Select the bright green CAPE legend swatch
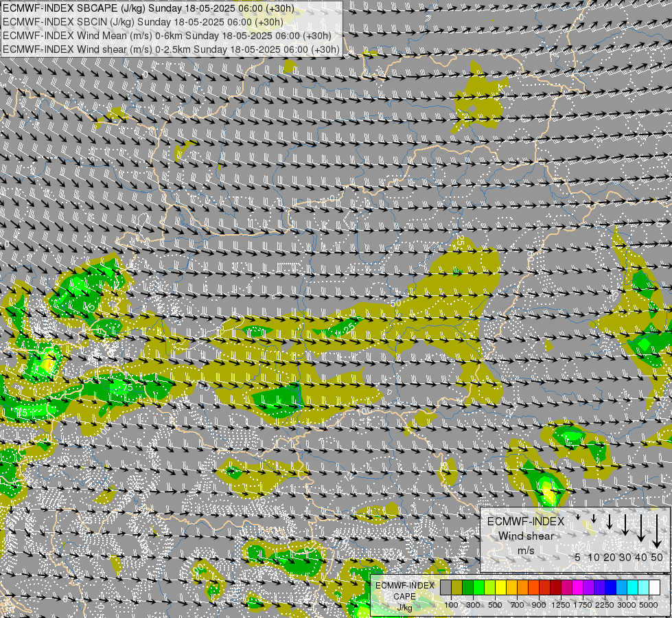672x618 pixels. click(478, 588)
